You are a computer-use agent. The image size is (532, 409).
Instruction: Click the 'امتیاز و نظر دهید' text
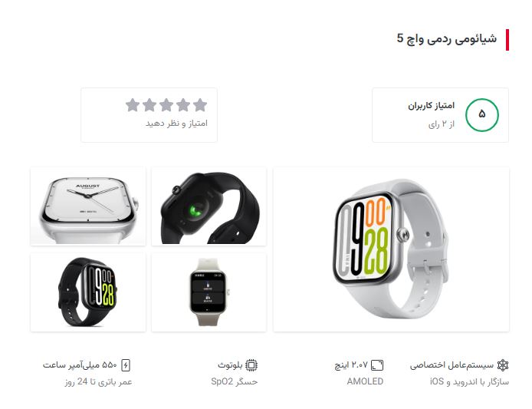pos(176,124)
